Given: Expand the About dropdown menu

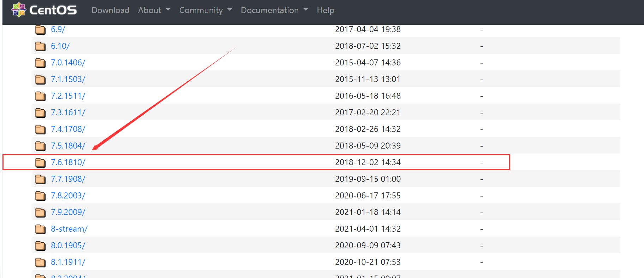Looking at the screenshot, I should (x=154, y=10).
